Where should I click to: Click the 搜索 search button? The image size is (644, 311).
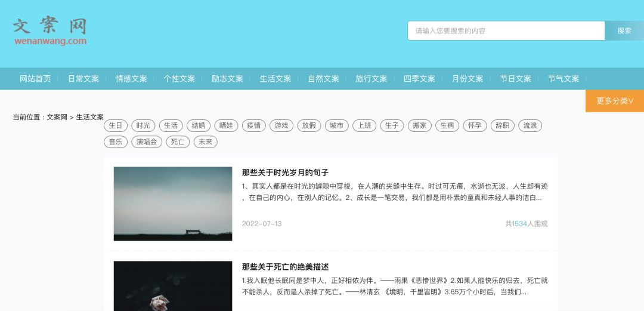(x=624, y=31)
